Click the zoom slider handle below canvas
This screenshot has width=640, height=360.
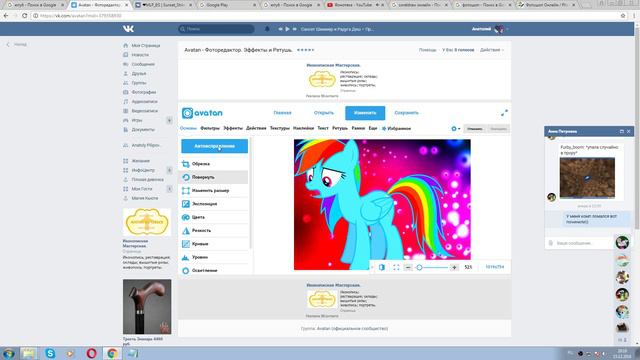coord(419,267)
